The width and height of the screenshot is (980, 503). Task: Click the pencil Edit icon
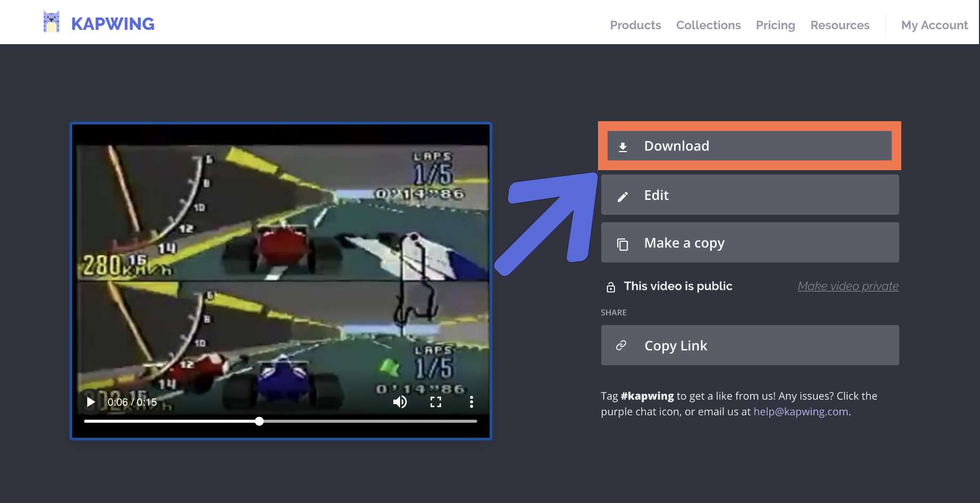click(x=622, y=196)
